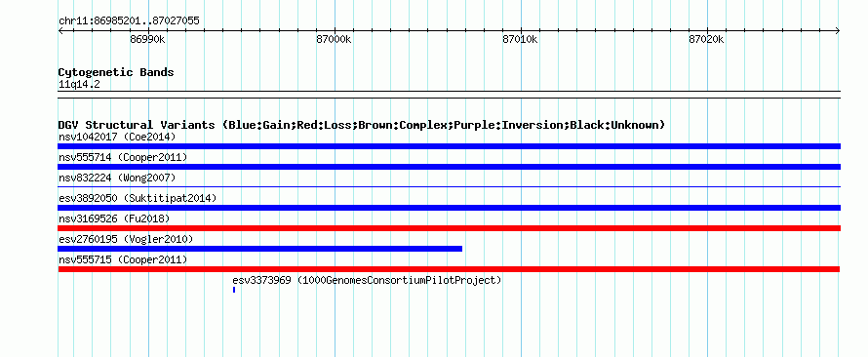The image size is (868, 357).
Task: Click the esv2760195 (Vogler2010) label
Action: (126, 239)
